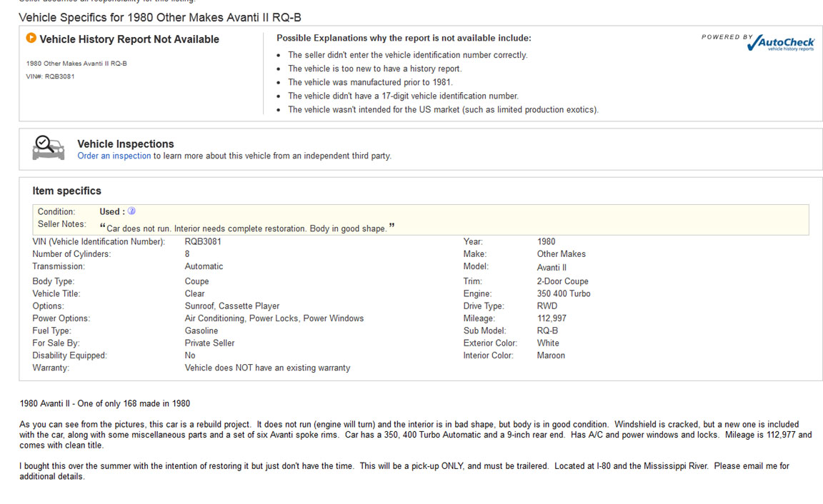Screen dimensions: 823x504
Task: Open the "Order an inspection" link
Action: click(114, 156)
